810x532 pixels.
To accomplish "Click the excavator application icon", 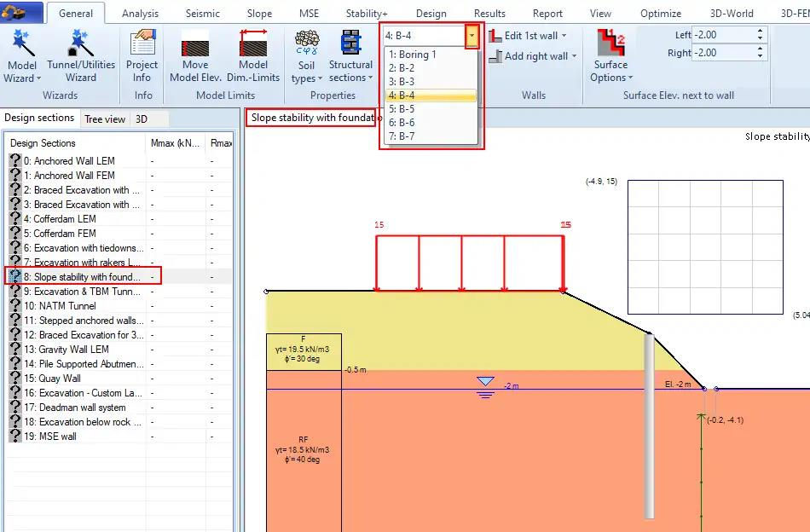I will tap(14, 12).
